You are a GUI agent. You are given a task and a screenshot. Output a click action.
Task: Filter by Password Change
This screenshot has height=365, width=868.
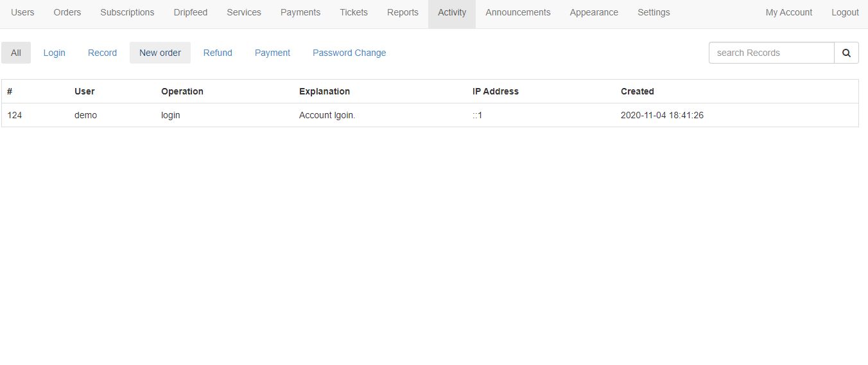349,53
